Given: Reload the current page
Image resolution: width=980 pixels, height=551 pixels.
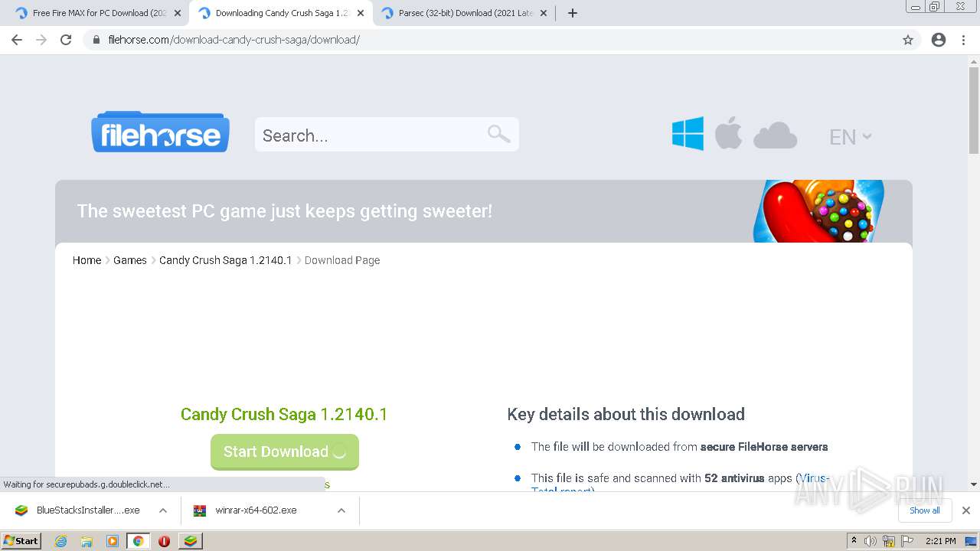Looking at the screenshot, I should click(x=66, y=40).
